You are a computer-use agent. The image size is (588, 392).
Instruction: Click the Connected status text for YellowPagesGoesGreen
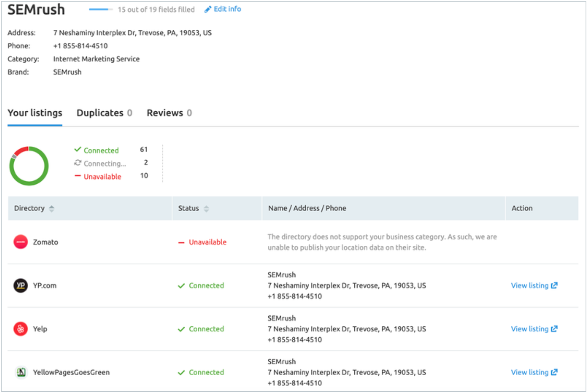coord(206,372)
